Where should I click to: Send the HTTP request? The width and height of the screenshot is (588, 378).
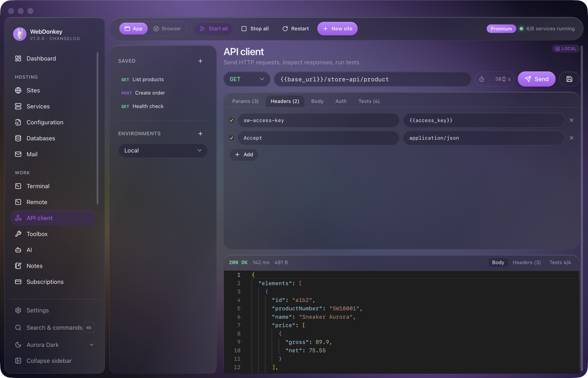click(x=536, y=79)
